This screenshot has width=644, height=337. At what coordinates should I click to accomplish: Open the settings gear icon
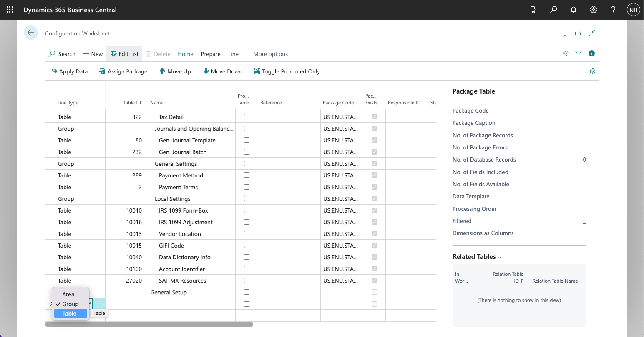(x=594, y=10)
